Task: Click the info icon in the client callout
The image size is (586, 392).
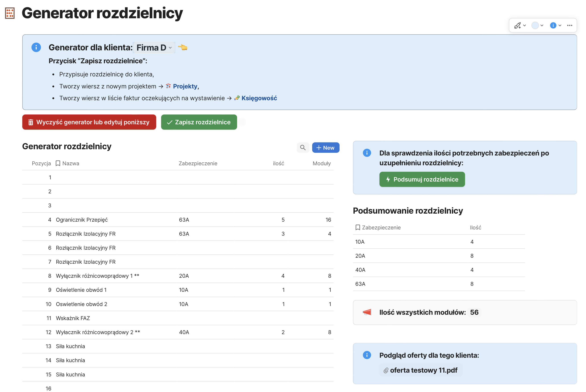Action: (x=36, y=47)
